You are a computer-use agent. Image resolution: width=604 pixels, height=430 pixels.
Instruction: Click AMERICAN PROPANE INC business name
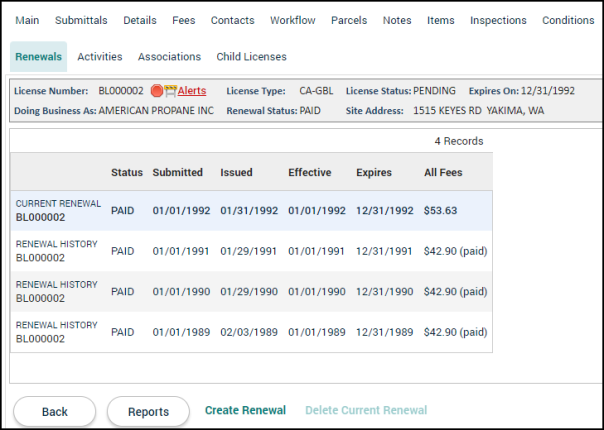[156, 111]
